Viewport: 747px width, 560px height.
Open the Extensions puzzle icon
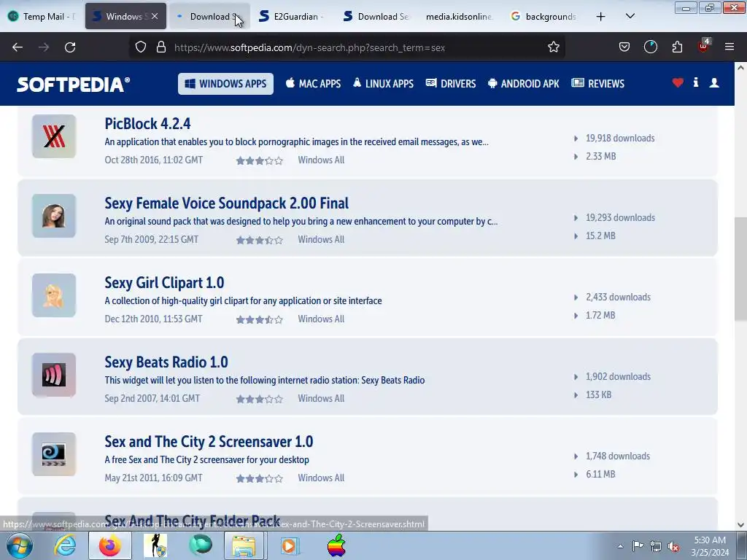(x=677, y=47)
